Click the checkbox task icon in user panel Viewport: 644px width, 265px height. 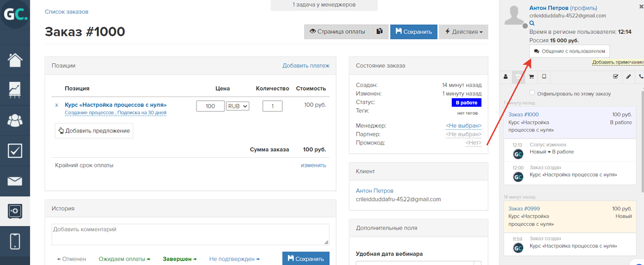click(x=615, y=76)
